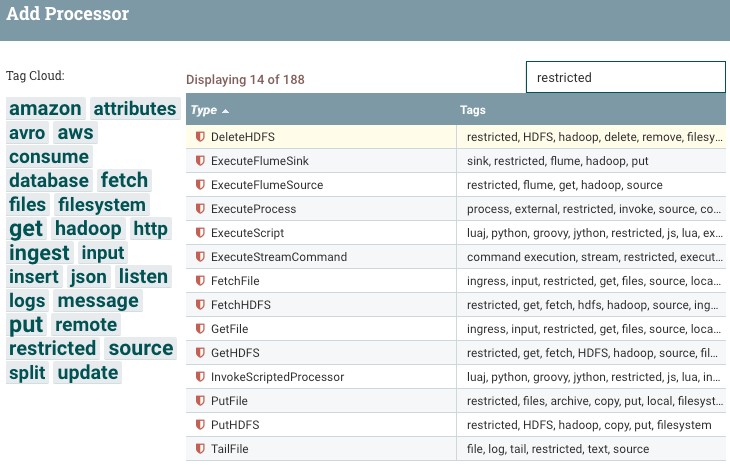Click the shield icon next to ExecuteScript
This screenshot has width=730, height=466.
(x=200, y=233)
